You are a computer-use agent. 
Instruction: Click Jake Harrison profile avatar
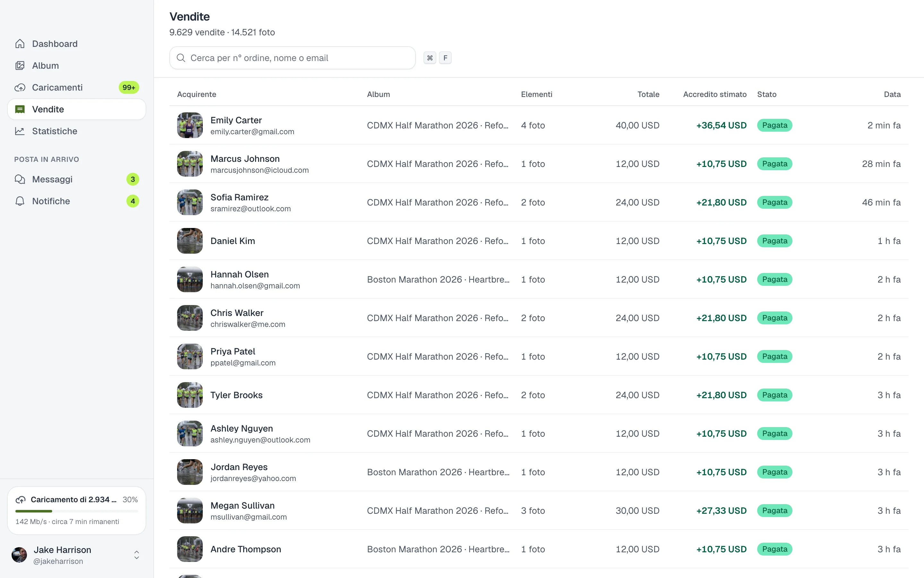[x=20, y=555]
